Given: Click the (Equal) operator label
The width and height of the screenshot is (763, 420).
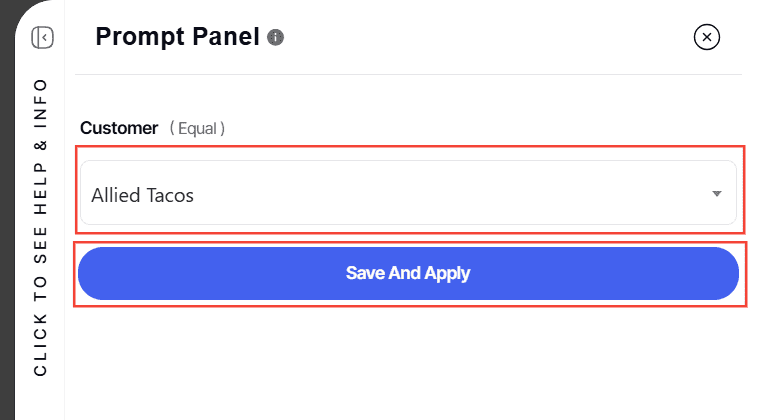Looking at the screenshot, I should 197,128.
